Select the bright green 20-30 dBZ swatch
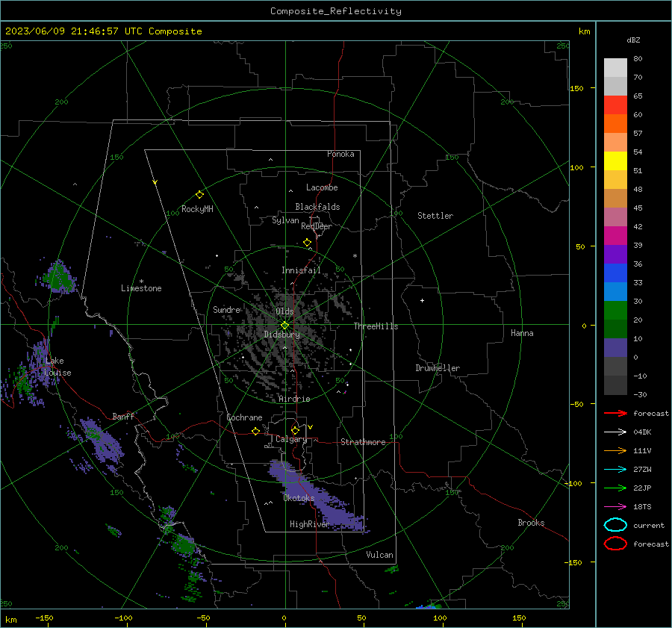 615,311
